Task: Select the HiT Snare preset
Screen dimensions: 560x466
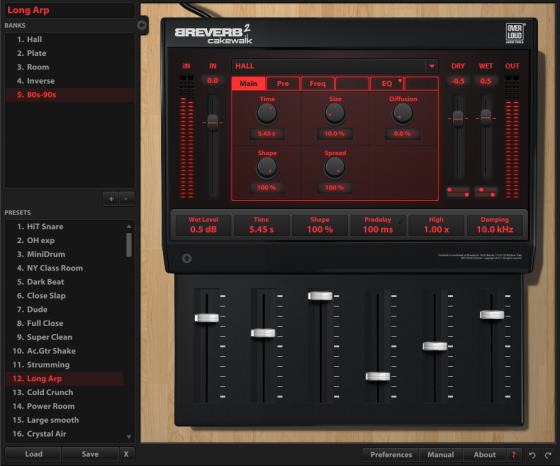Action: click(x=65, y=227)
